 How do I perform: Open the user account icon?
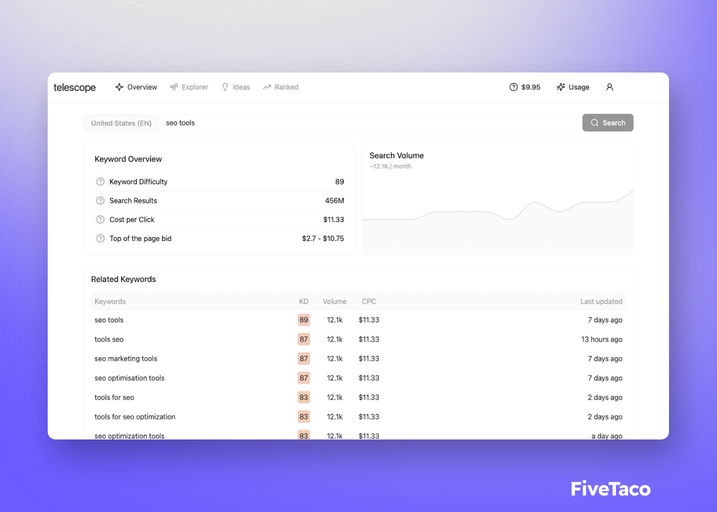point(610,87)
